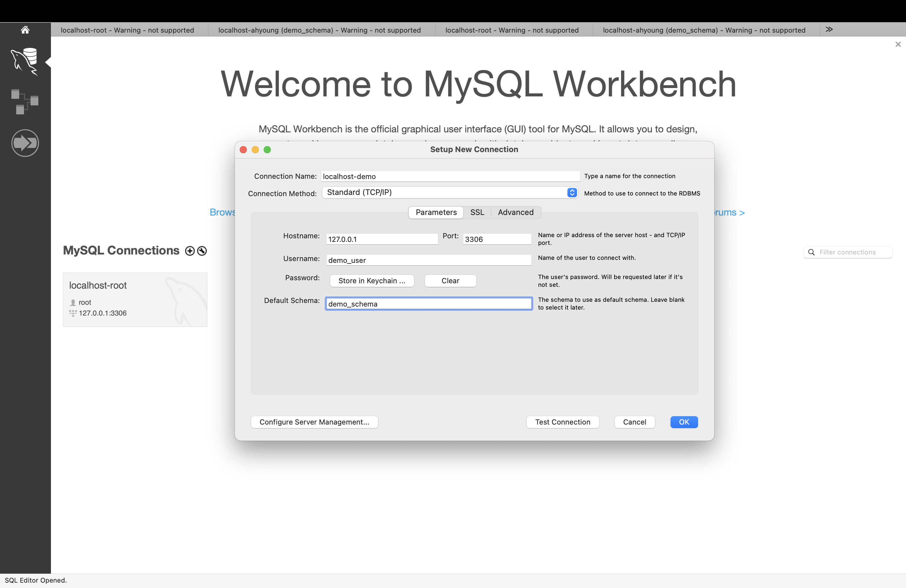Focus the Port field
Image resolution: width=906 pixels, height=588 pixels.
click(497, 239)
